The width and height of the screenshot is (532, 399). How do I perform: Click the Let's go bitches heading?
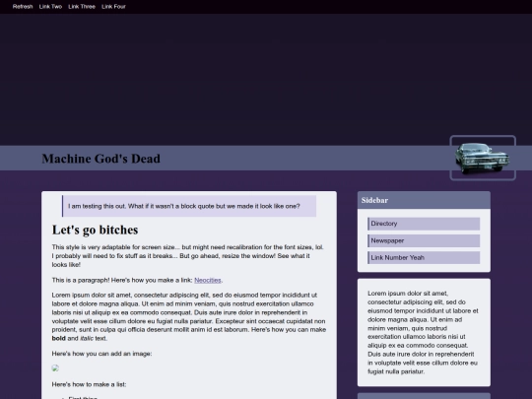click(x=95, y=230)
